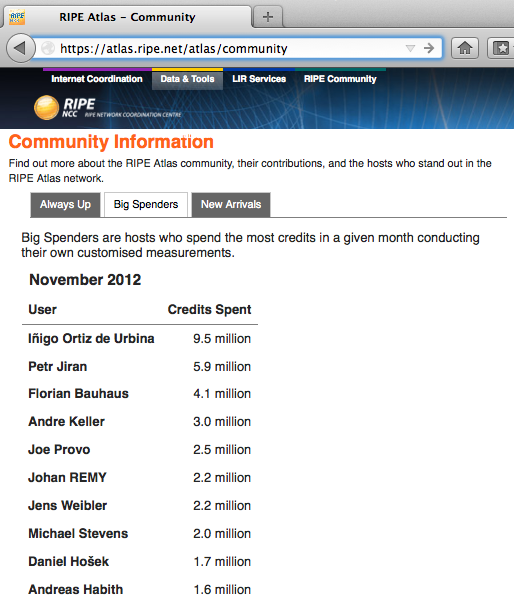
Task: Click the 5.9 million credits value
Action: pyautogui.click(x=222, y=366)
